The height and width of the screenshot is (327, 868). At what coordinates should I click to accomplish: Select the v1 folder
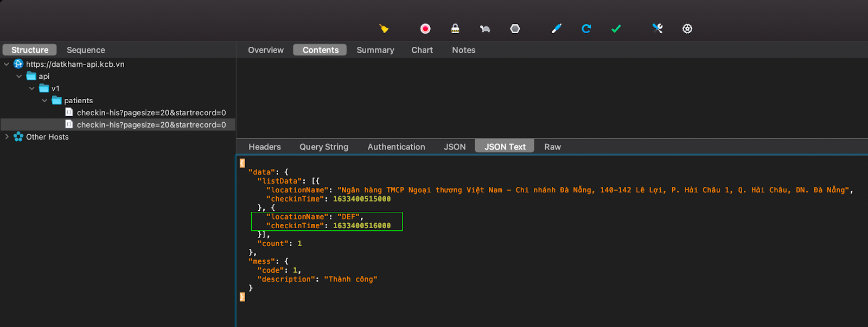[x=55, y=89]
